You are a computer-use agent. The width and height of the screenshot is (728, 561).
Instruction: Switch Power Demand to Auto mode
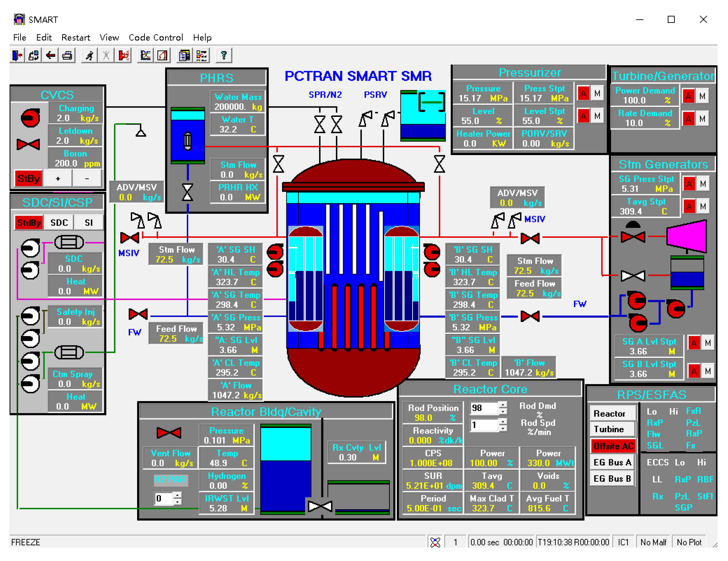click(688, 96)
